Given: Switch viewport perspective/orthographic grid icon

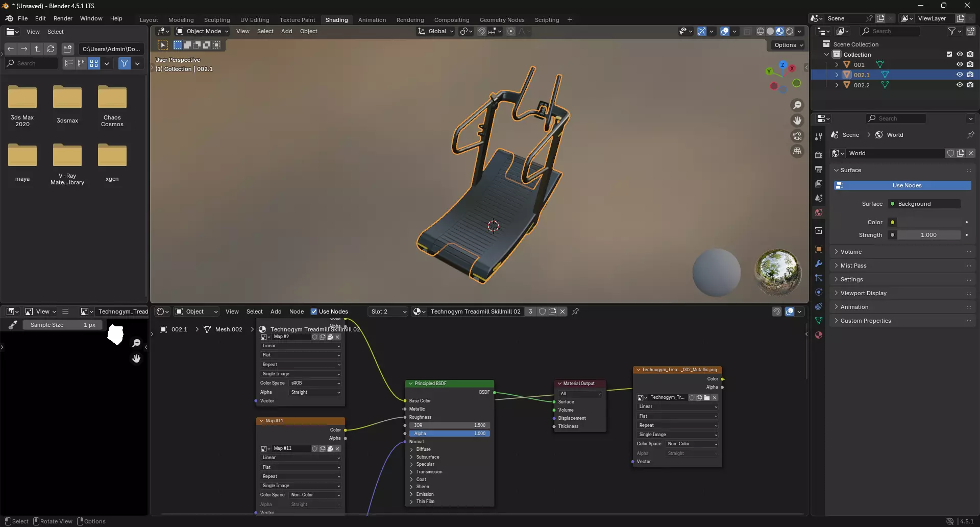Looking at the screenshot, I should [x=797, y=151].
